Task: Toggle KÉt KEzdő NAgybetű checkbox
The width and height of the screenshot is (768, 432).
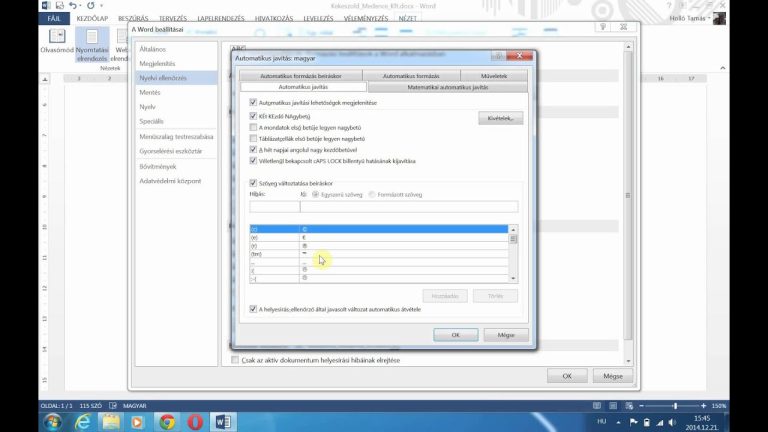Action: pyautogui.click(x=253, y=116)
